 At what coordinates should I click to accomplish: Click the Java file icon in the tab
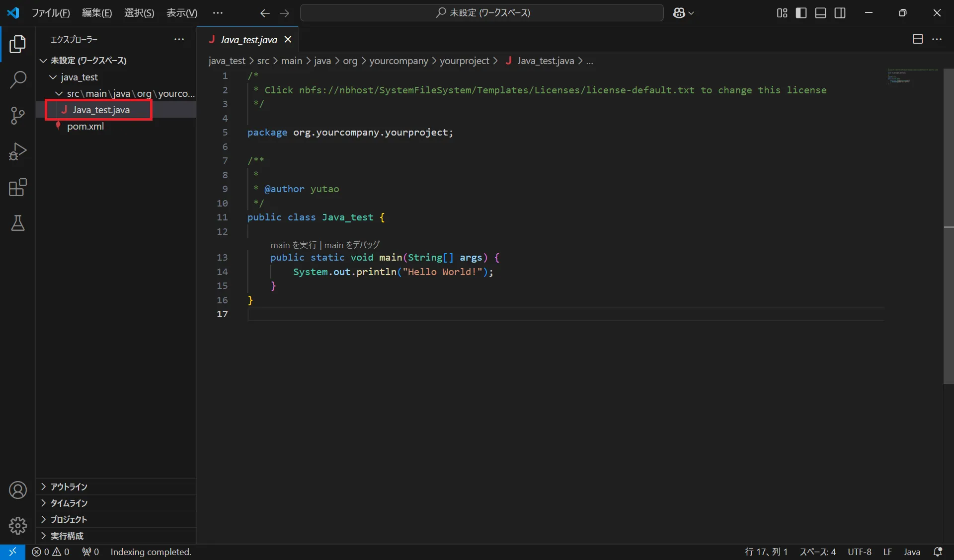212,39
